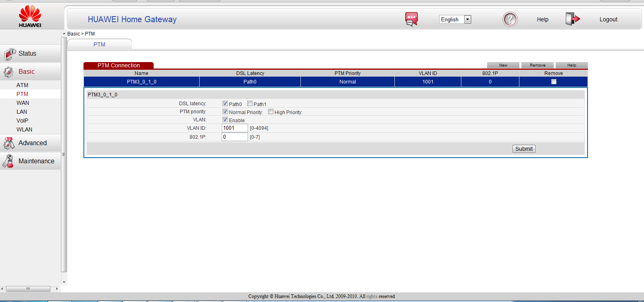644x302 pixels.
Task: Check Remove box for PTM3_0_1_0 row
Action: point(554,82)
